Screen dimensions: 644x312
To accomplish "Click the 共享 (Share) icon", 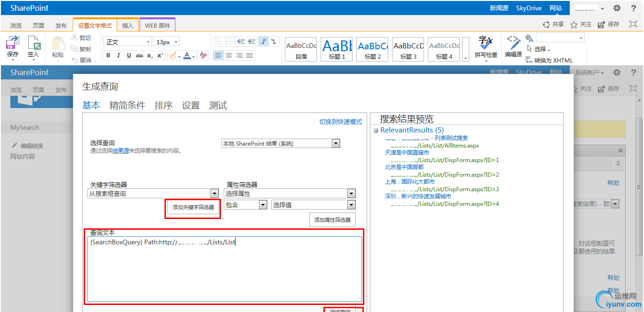I will pyautogui.click(x=546, y=24).
